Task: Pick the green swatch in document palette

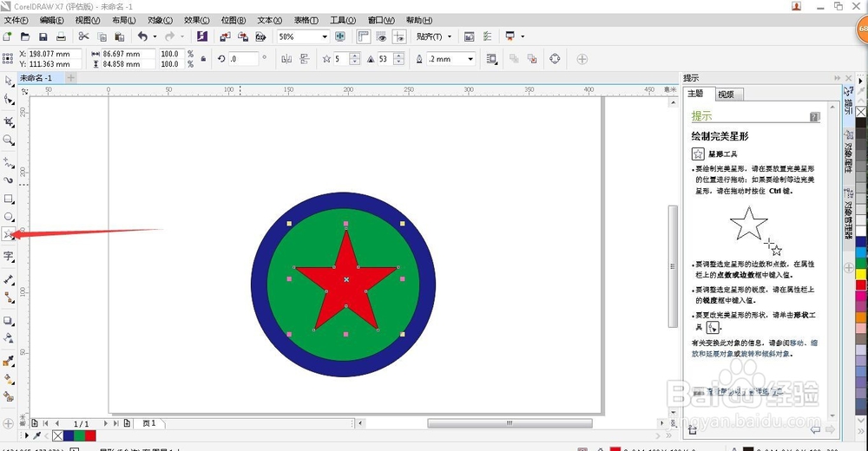Action: coord(79,436)
